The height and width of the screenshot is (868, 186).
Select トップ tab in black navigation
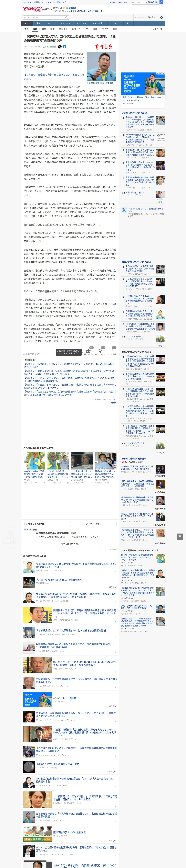(27, 23)
